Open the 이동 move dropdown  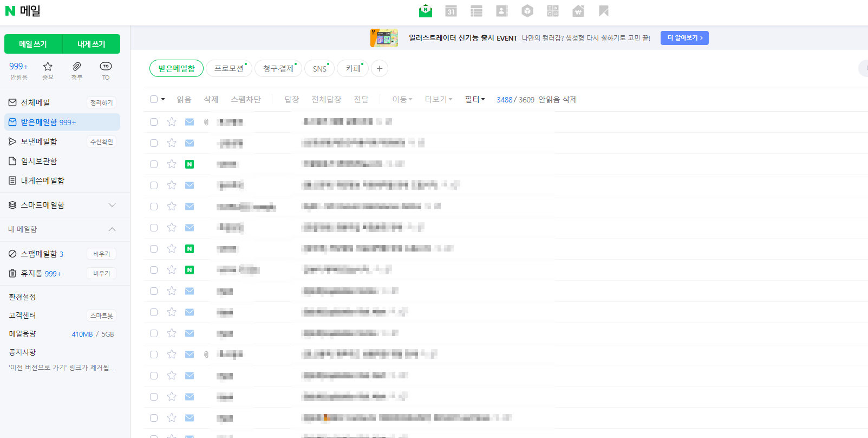[x=402, y=99]
